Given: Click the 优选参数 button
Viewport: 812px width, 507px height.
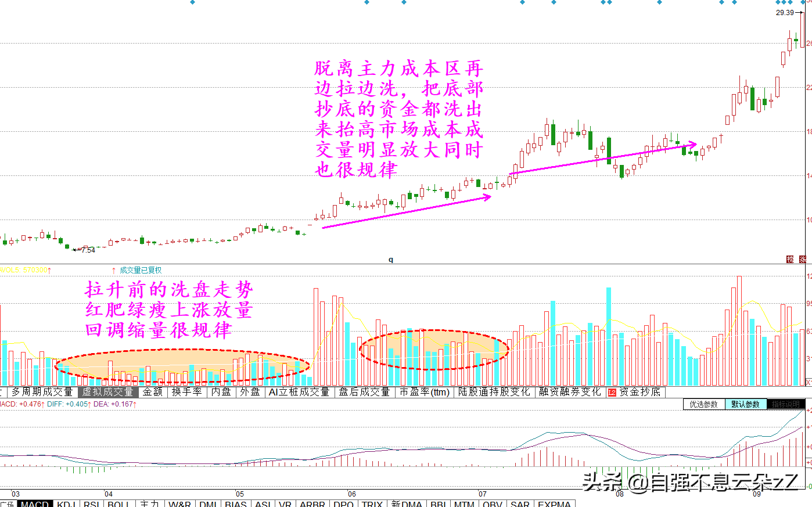Looking at the screenshot, I should pyautogui.click(x=704, y=404).
